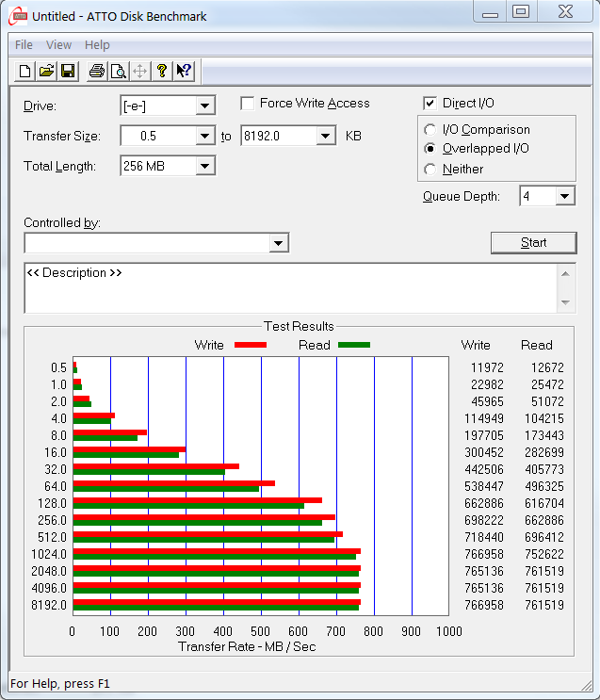Expand the Queue Depth dropdown

(564, 197)
